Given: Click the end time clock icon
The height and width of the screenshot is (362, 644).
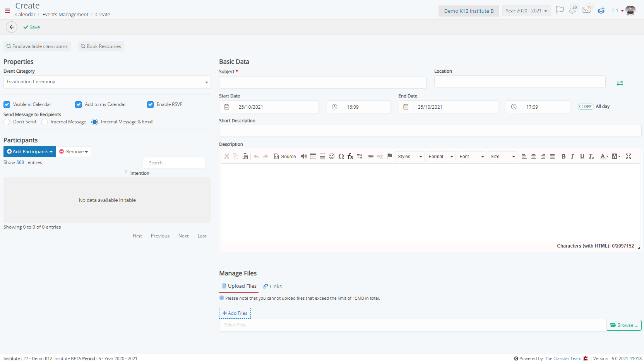Looking at the screenshot, I should click(x=514, y=107).
